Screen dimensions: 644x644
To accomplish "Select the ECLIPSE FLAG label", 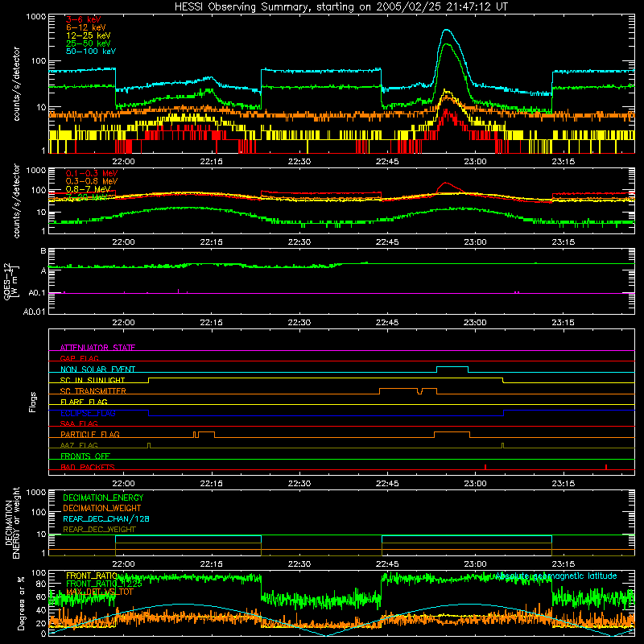I will (x=88, y=413).
